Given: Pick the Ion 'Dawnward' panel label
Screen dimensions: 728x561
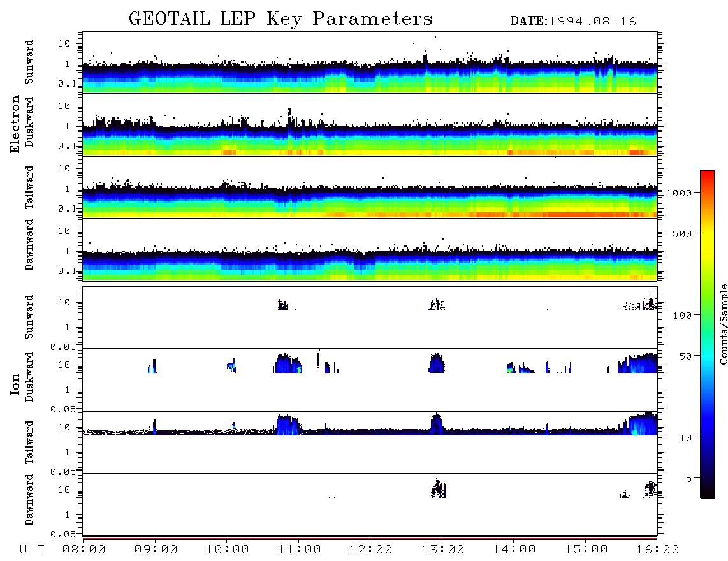Looking at the screenshot, I should pos(29,500).
